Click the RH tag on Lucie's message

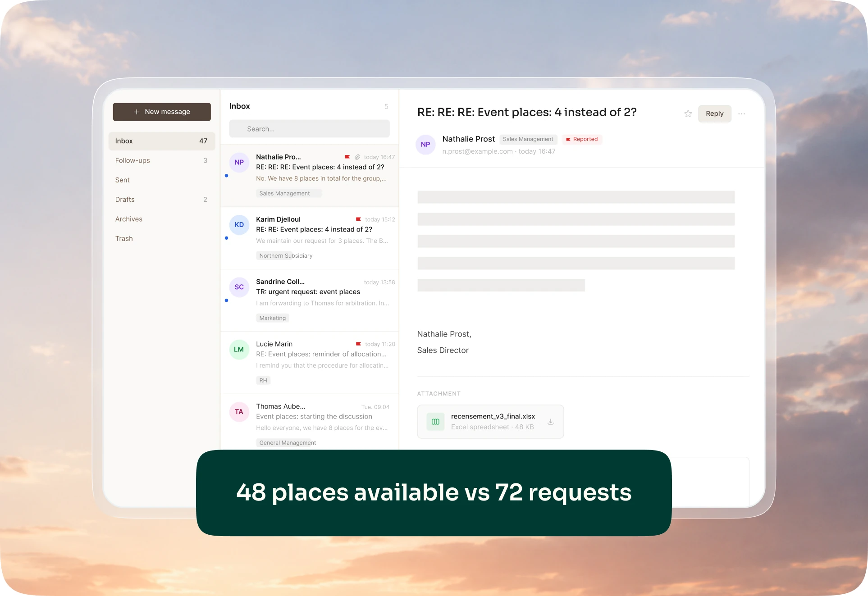(263, 380)
